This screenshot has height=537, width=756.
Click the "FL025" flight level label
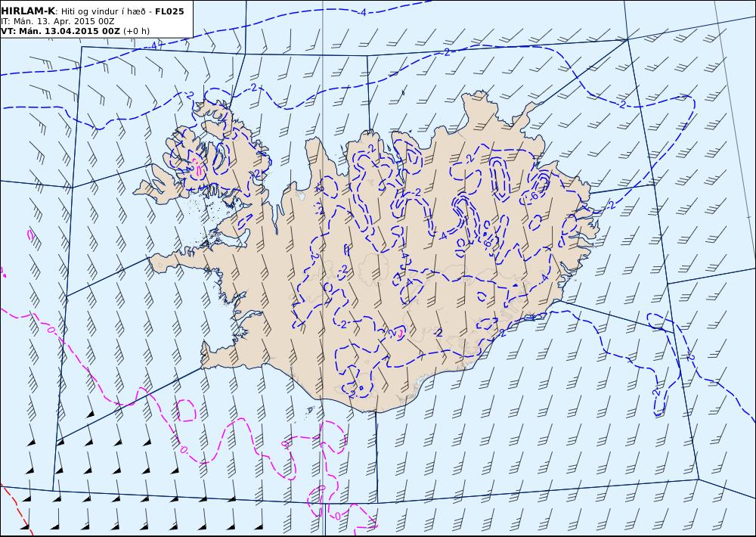(169, 11)
